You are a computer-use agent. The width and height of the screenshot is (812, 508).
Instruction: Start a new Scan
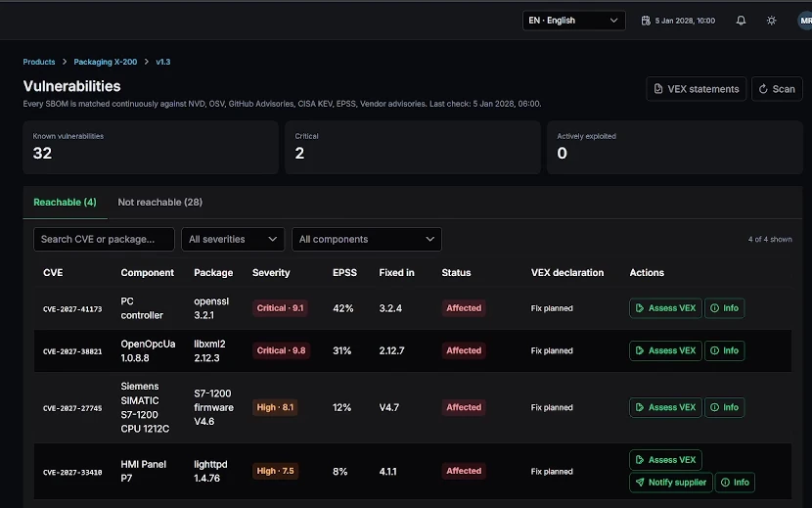tap(777, 89)
